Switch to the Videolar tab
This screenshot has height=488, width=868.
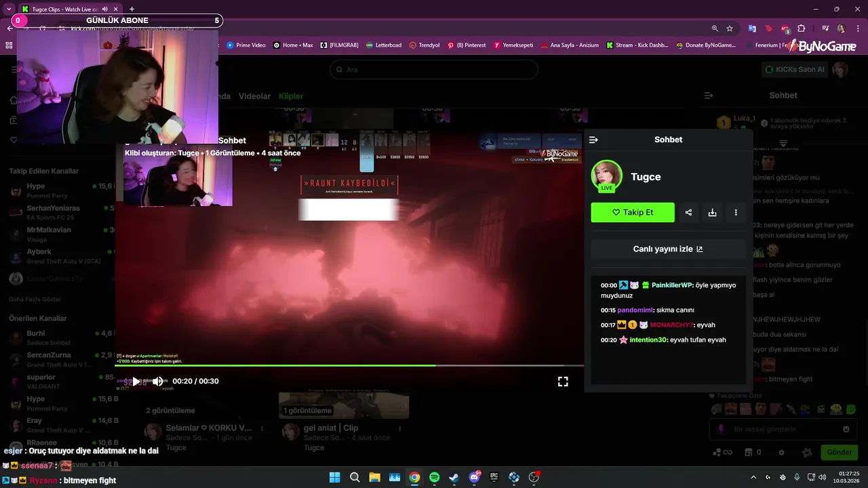coord(254,96)
